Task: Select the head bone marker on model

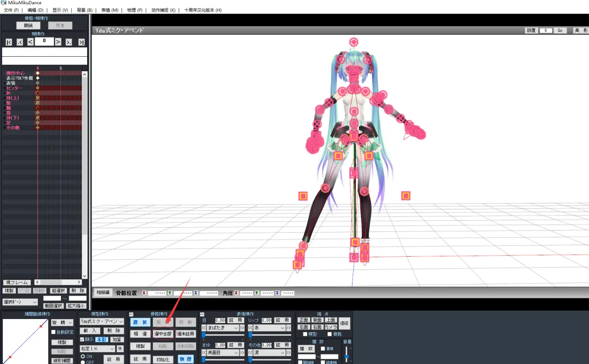Action: pyautogui.click(x=353, y=42)
